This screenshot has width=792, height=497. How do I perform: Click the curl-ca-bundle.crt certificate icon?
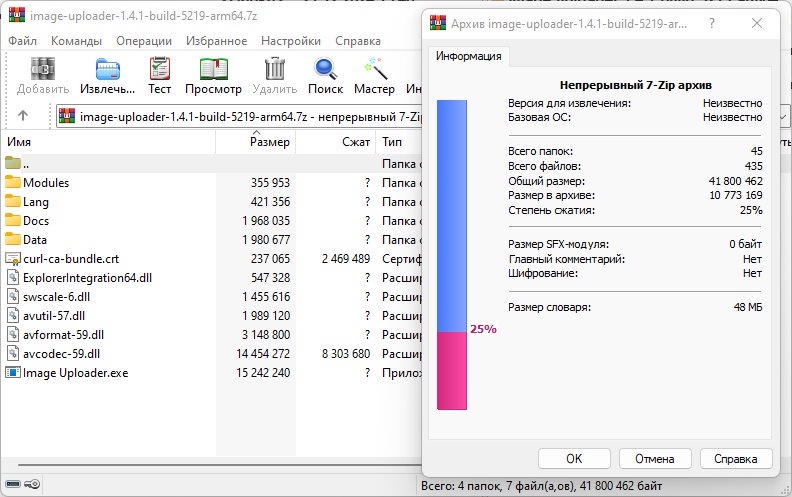13,259
